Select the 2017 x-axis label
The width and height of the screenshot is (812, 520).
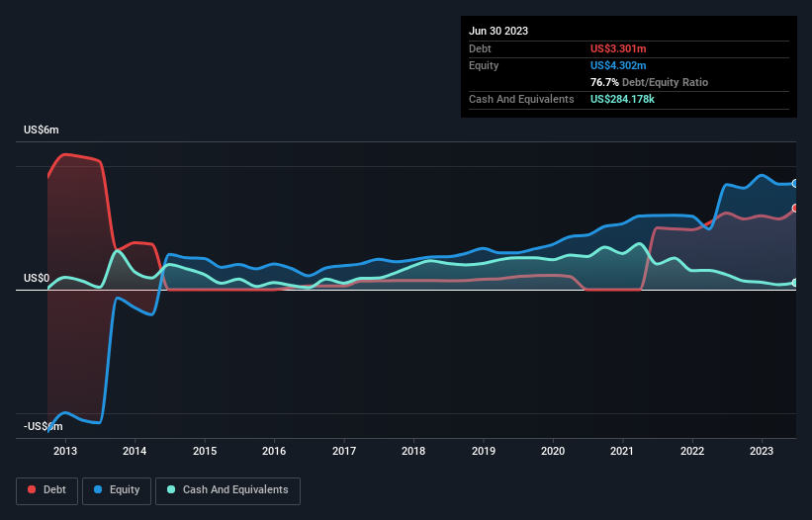(344, 451)
